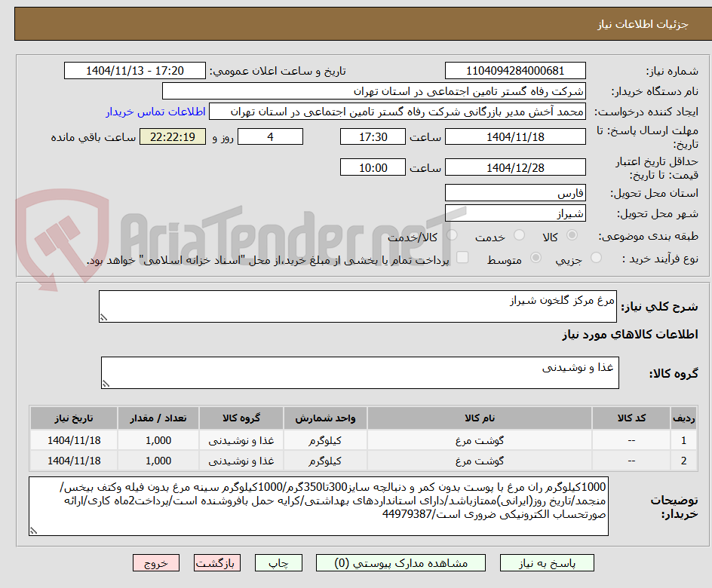Click quantity 1,000 in row 2
Screen dimensions: 712x588
coord(158,461)
